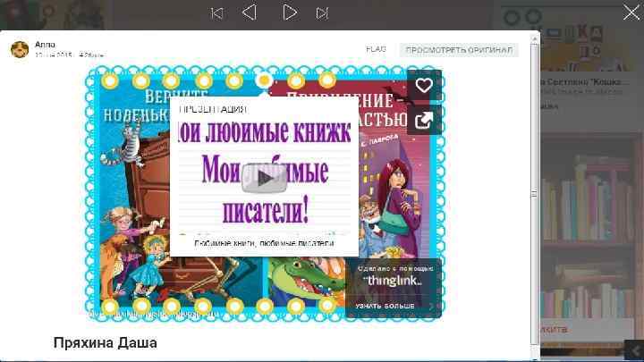Click the post date under author name

click(69, 55)
